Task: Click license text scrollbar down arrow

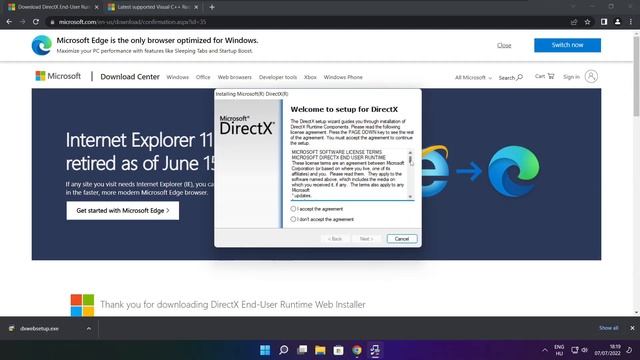Action: click(x=410, y=197)
